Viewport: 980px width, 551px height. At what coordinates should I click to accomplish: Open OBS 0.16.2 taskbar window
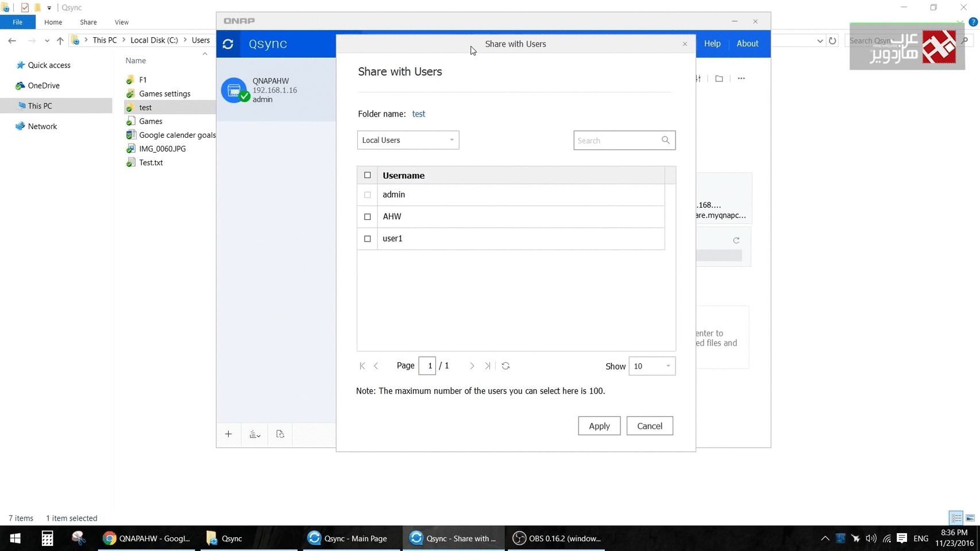tap(557, 538)
